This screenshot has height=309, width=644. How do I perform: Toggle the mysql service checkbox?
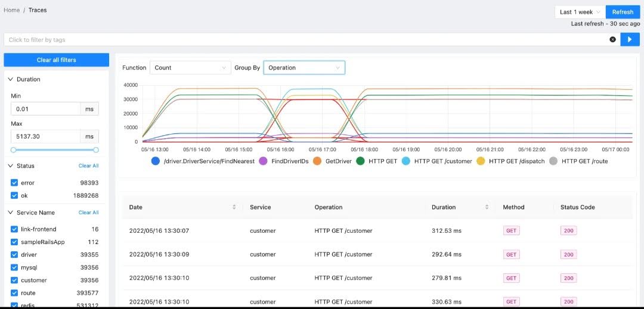point(15,268)
